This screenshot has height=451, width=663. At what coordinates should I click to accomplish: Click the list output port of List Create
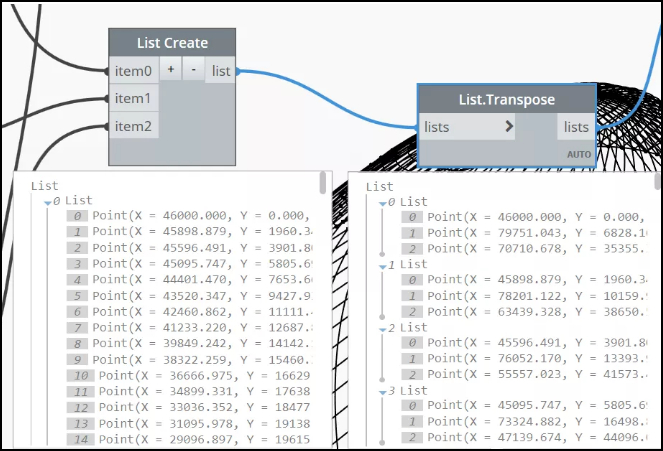(220, 71)
